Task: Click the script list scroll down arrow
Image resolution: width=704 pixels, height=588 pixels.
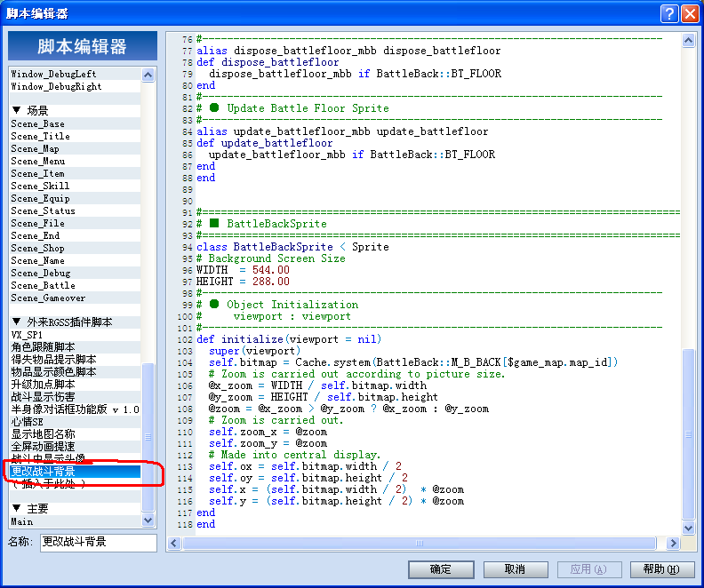Action: pos(148,520)
